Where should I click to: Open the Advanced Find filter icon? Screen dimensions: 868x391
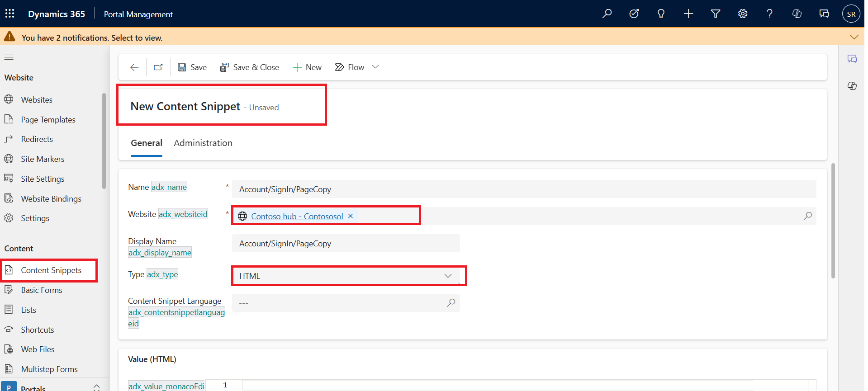[716, 14]
